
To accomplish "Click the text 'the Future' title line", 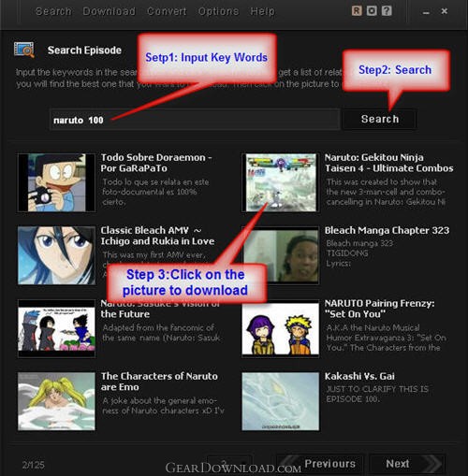I will click(x=125, y=314).
